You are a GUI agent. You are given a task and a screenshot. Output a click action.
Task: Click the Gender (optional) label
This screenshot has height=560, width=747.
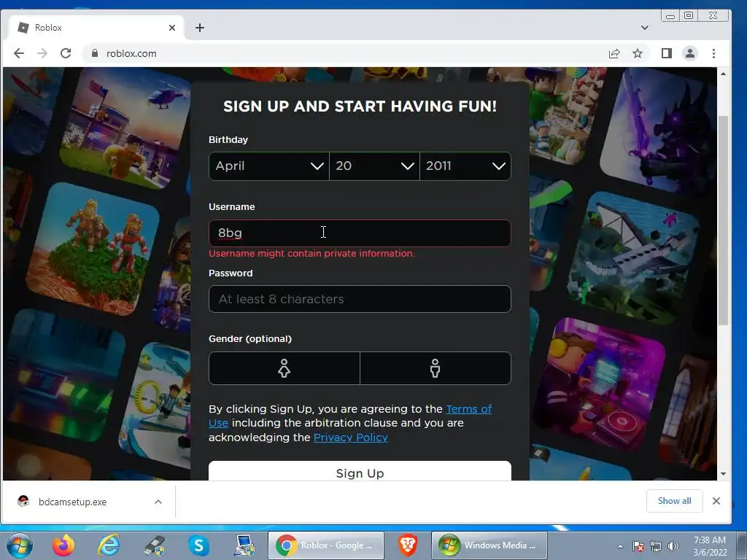click(x=250, y=338)
